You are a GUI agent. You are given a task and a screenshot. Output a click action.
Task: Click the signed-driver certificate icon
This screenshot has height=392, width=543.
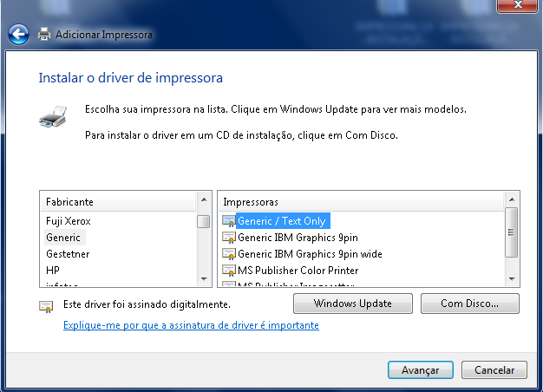click(46, 307)
